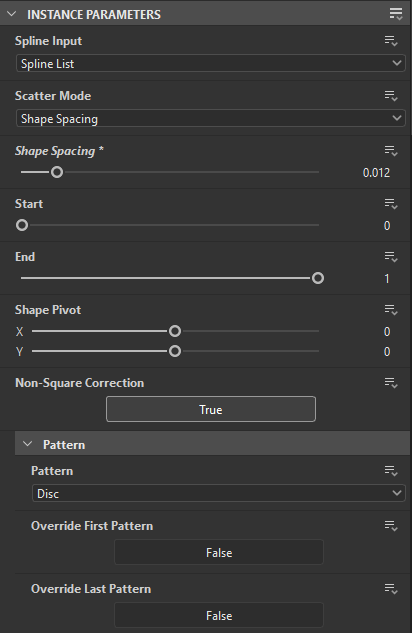Click the Shape Spacing slider handle
Viewport: 412px width, 633px height.
57,172
